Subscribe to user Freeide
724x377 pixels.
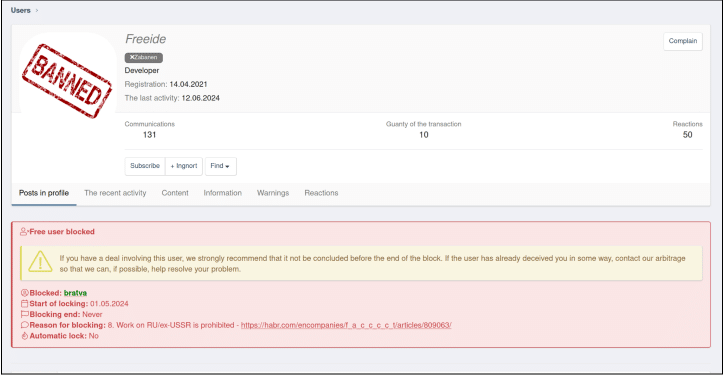click(145, 166)
